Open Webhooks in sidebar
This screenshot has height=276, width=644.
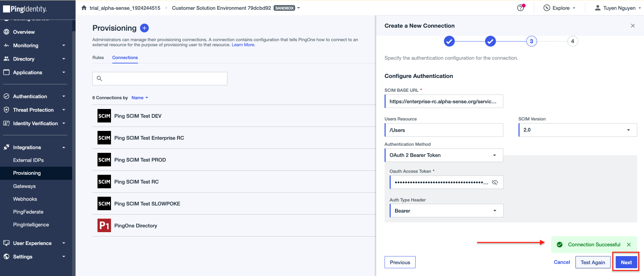tap(25, 199)
